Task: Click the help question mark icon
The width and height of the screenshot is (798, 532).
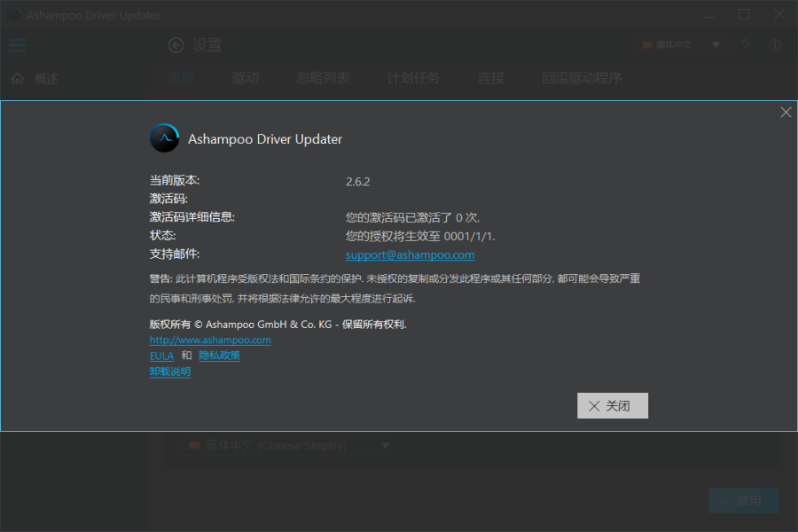Action: point(746,45)
